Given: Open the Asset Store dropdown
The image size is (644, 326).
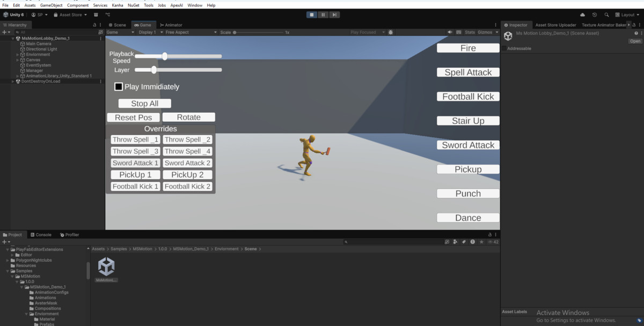Looking at the screenshot, I should point(70,15).
